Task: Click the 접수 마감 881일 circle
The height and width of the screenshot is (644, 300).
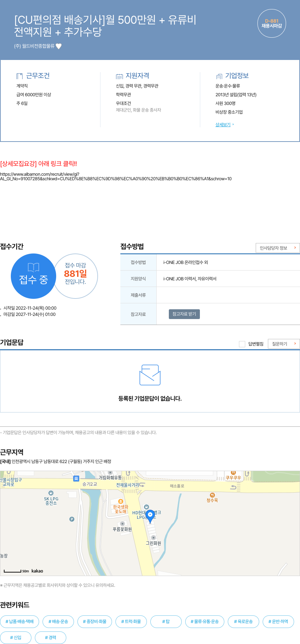Action: [x=76, y=276]
